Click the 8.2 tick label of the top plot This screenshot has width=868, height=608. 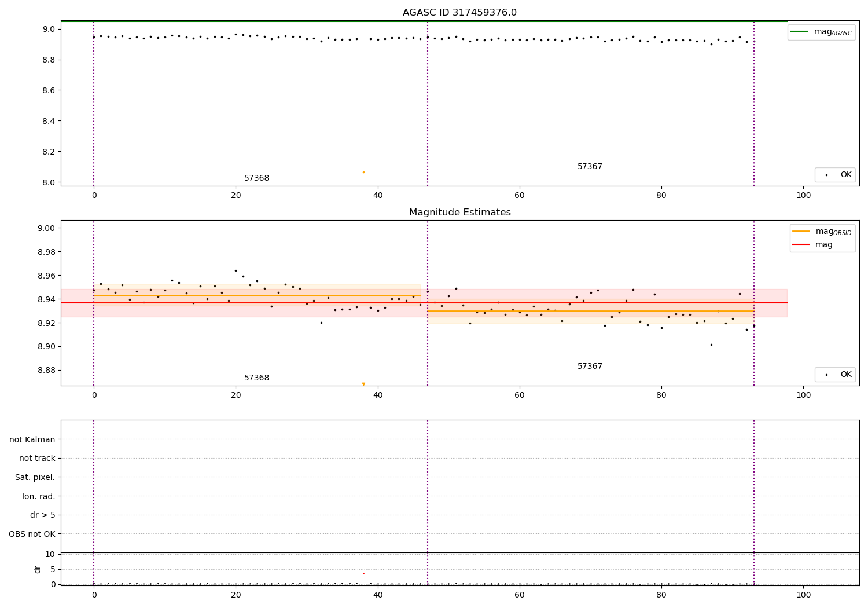pyautogui.click(x=49, y=152)
